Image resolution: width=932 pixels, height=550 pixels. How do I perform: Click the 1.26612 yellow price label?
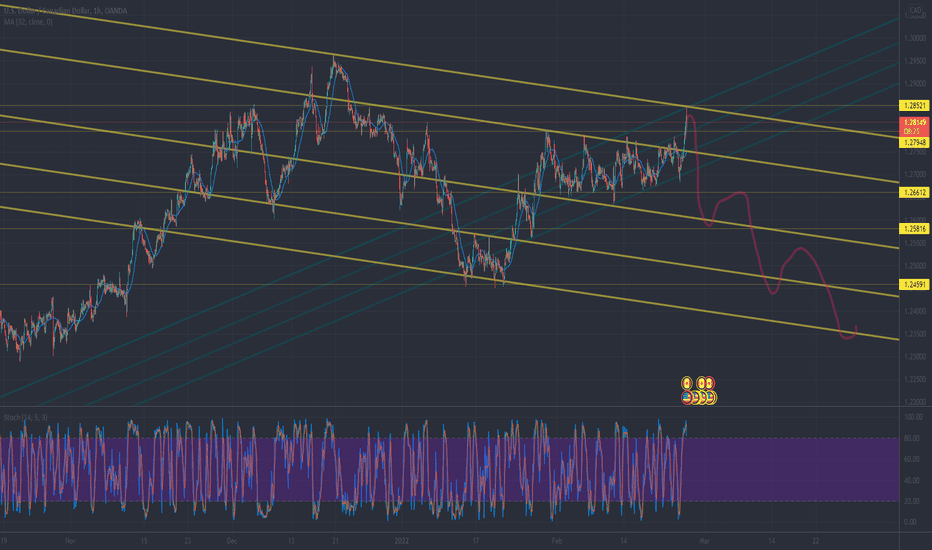click(914, 193)
